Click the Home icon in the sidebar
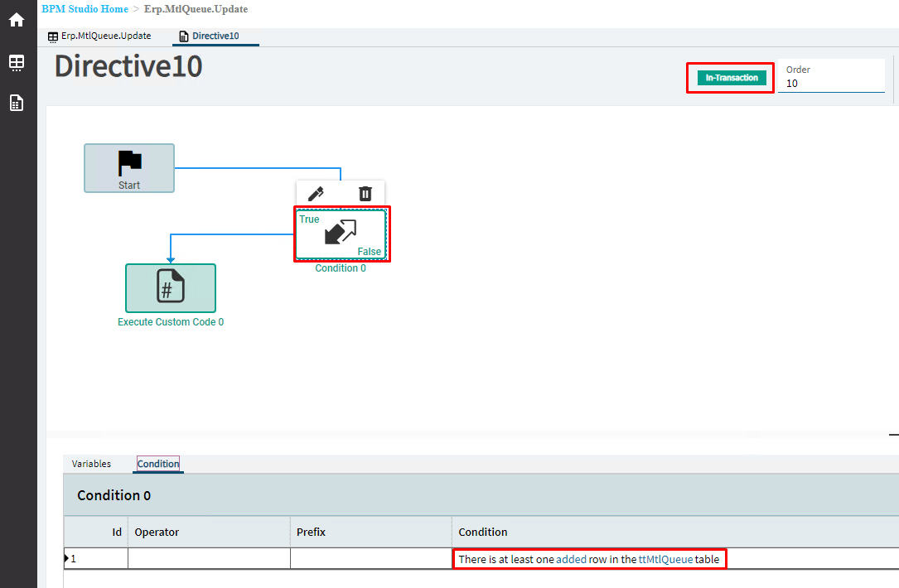The image size is (899, 588). click(x=17, y=20)
